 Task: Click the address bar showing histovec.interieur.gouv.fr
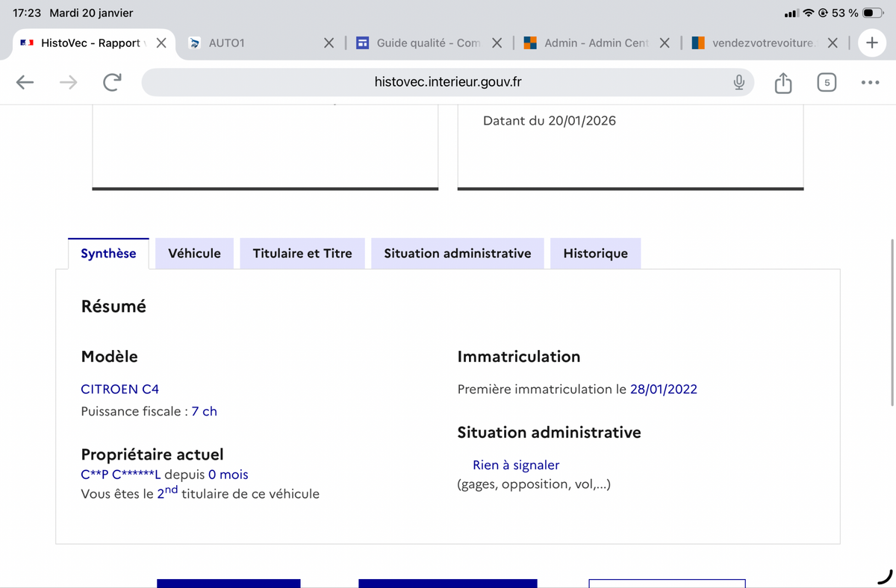click(x=448, y=82)
